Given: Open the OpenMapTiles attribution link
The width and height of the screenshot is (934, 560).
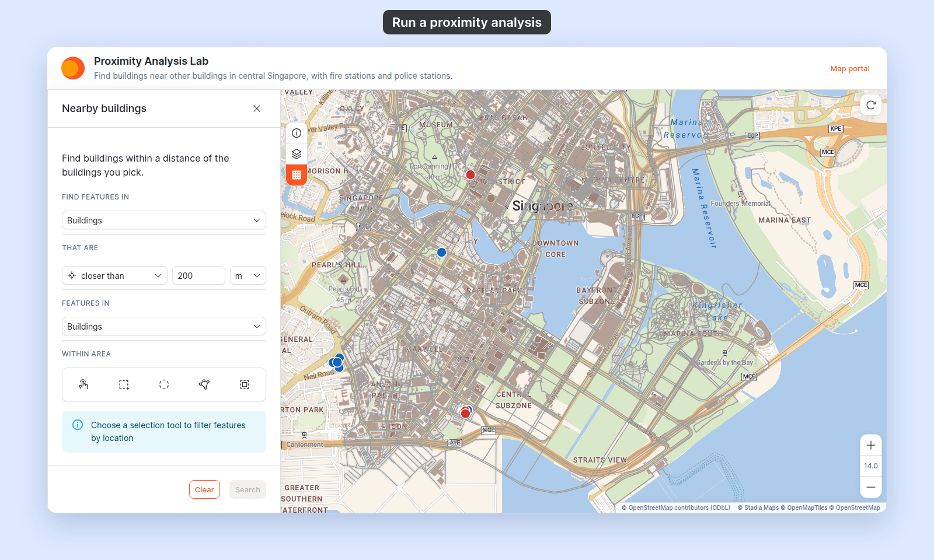Looking at the screenshot, I should point(804,508).
